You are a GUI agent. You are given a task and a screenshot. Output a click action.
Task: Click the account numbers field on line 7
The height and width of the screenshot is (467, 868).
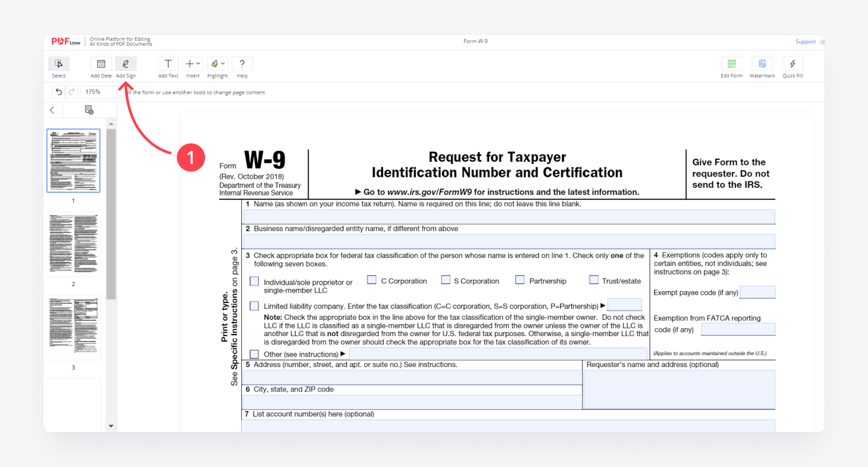pos(508,426)
